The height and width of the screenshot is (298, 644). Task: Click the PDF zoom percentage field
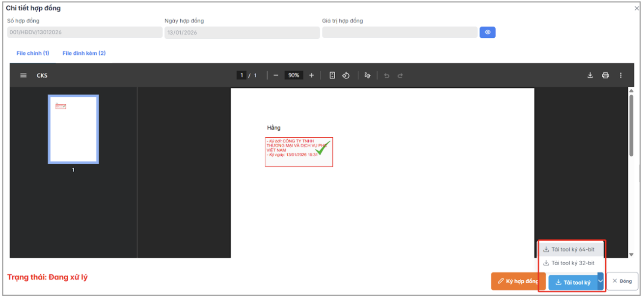(294, 75)
